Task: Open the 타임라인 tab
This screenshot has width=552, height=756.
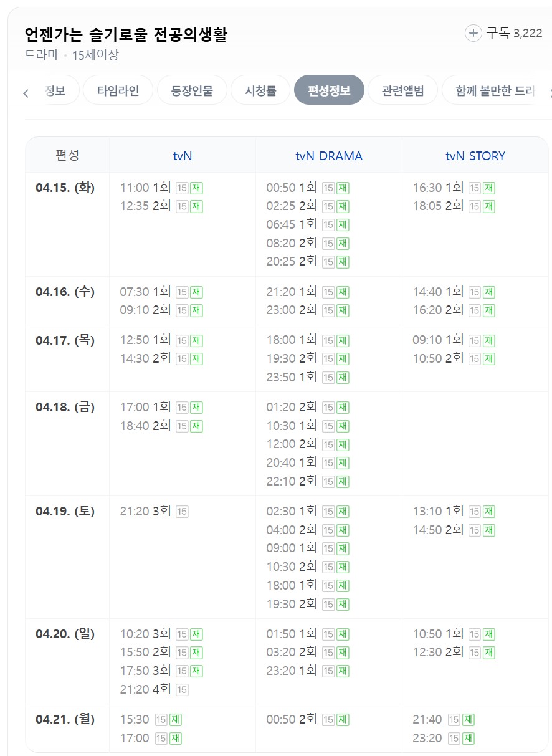Action: [118, 90]
